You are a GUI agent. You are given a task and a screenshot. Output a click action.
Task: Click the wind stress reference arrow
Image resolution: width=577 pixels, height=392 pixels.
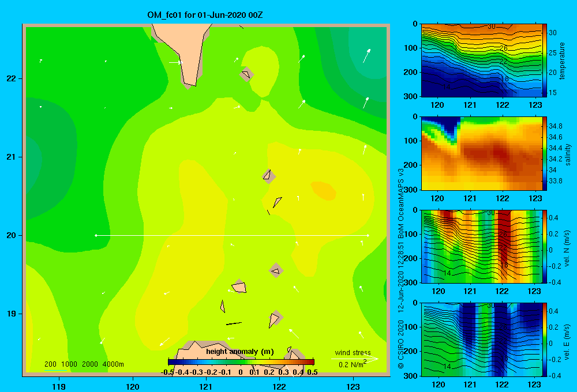coord(355,359)
